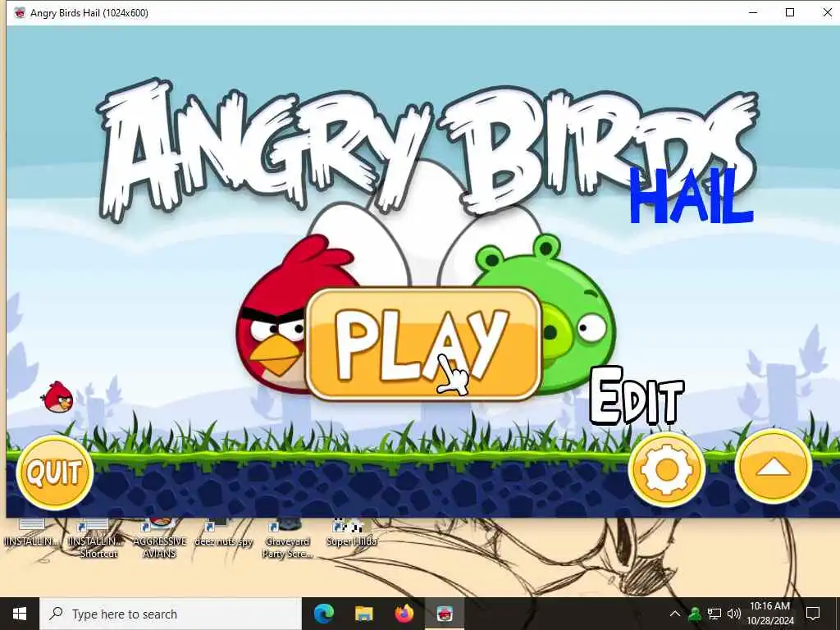
Task: Select the Angry Birds taskbar item
Action: click(x=444, y=614)
